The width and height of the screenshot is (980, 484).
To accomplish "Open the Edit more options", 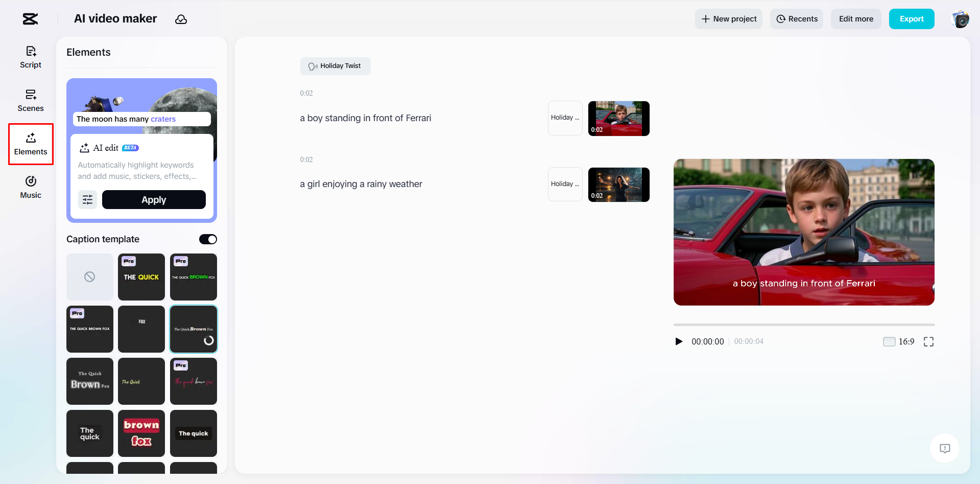I will (x=856, y=18).
